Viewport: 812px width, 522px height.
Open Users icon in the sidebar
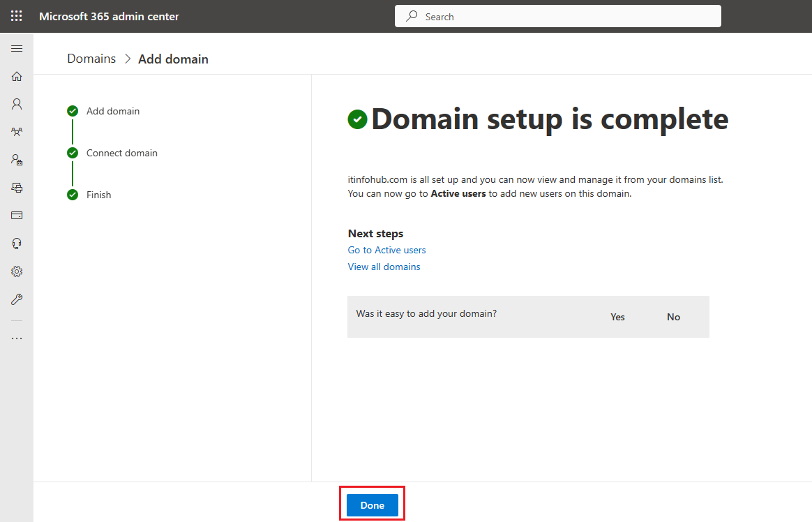[17, 104]
